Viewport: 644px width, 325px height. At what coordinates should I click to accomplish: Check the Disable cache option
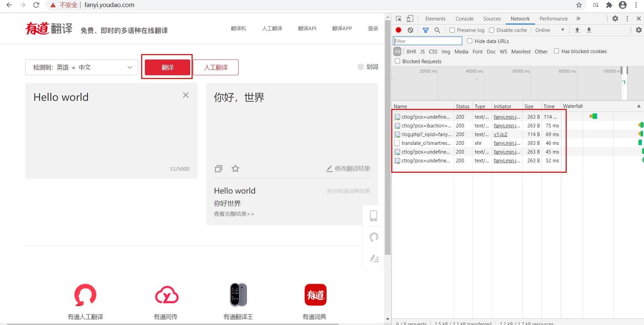pyautogui.click(x=492, y=30)
